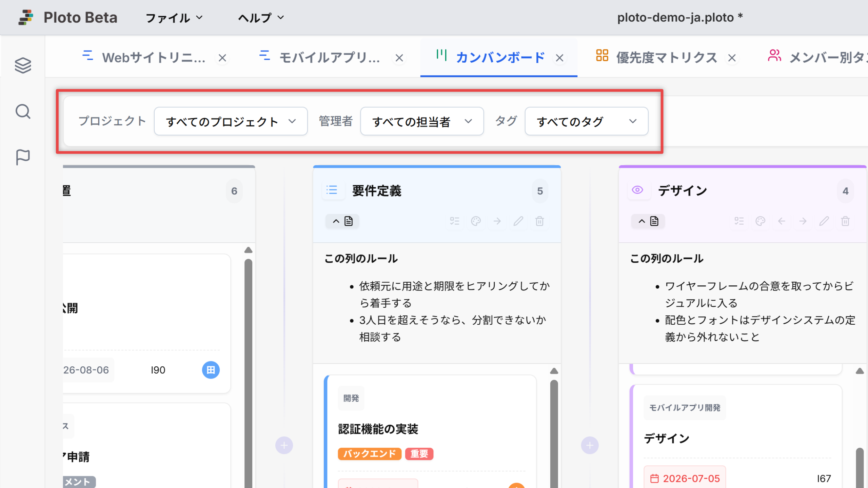Open checklist settings for 要件定義 column
Viewport: 868px width, 488px height.
(x=455, y=221)
